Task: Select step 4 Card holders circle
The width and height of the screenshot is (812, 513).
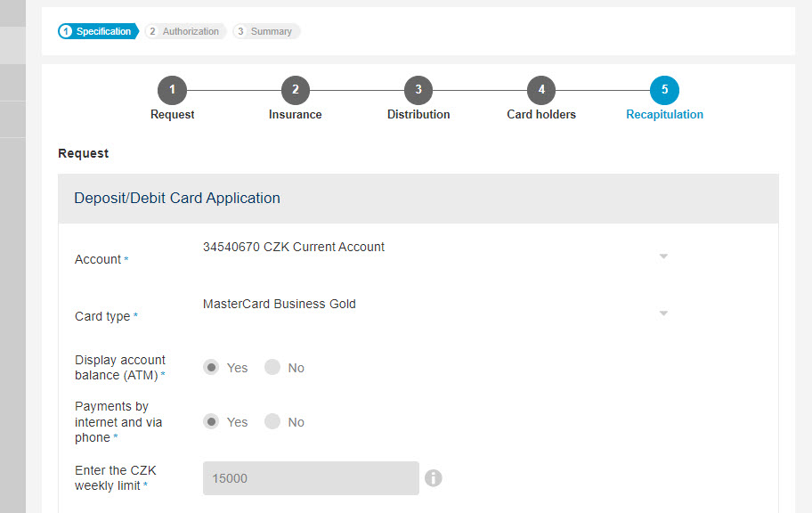Action: pyautogui.click(x=541, y=90)
